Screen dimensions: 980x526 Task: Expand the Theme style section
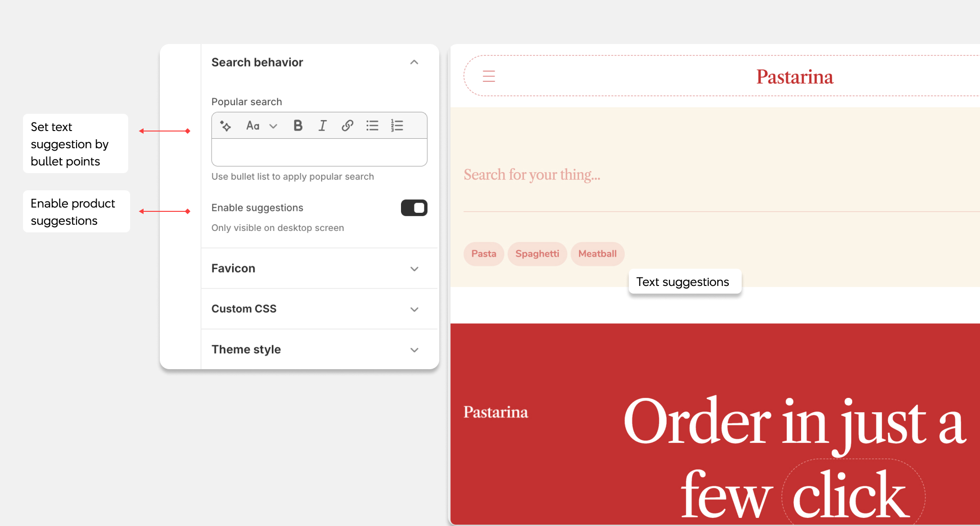tap(414, 350)
